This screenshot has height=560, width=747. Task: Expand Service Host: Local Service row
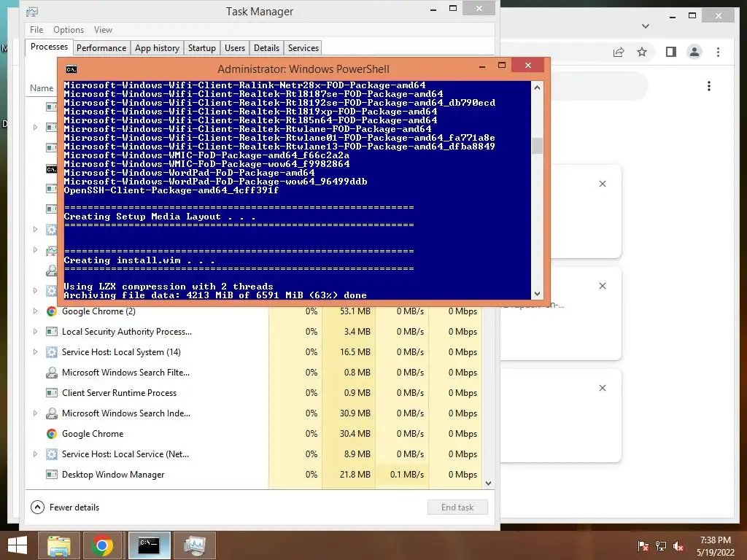tap(35, 454)
